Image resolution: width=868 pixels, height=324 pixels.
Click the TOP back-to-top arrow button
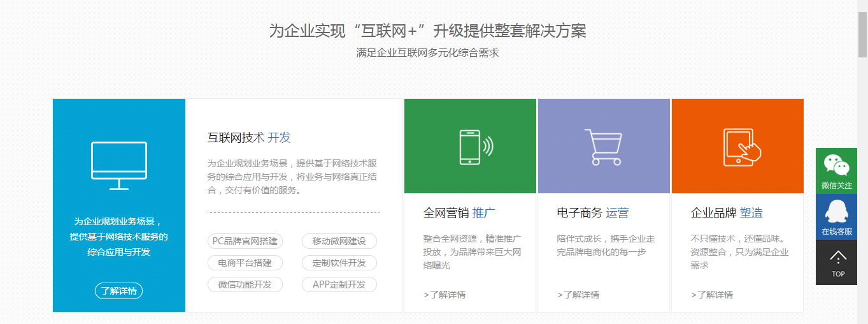pos(837,262)
